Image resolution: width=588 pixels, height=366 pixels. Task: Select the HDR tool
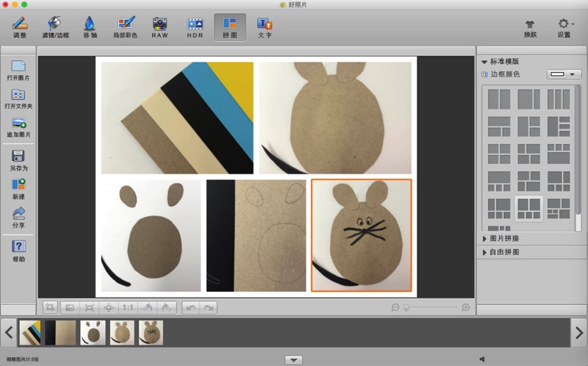pos(195,27)
